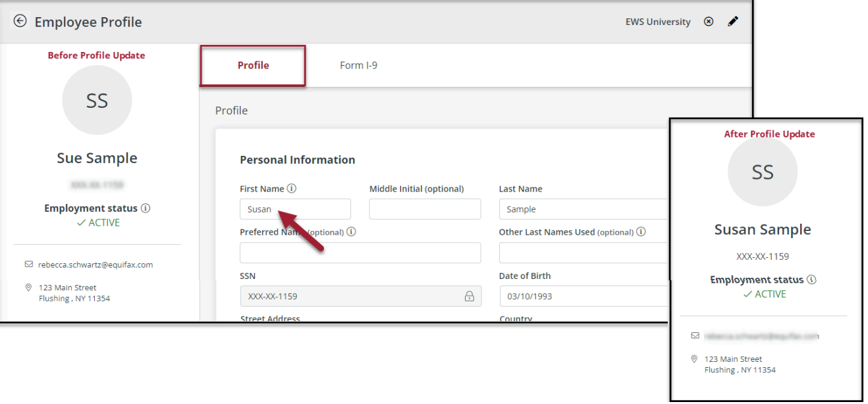Open the Preferred Name info tooltip icon
Image resolution: width=868 pixels, height=404 pixels.
pos(352,232)
